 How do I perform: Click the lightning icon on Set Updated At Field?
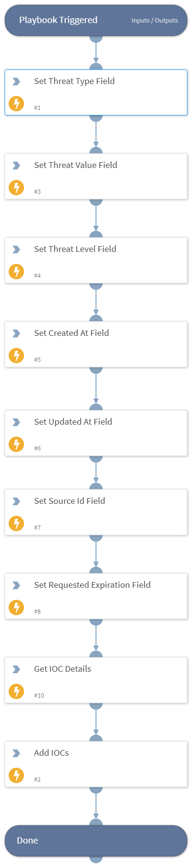[x=16, y=444]
